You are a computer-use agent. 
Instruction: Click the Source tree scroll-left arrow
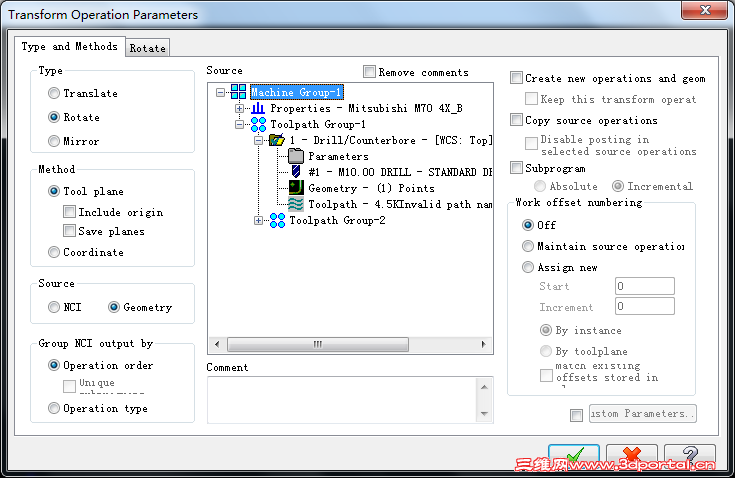click(217, 344)
